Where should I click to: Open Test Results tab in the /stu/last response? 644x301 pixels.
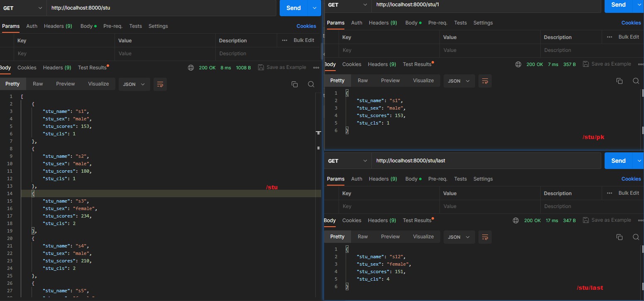[417, 220]
